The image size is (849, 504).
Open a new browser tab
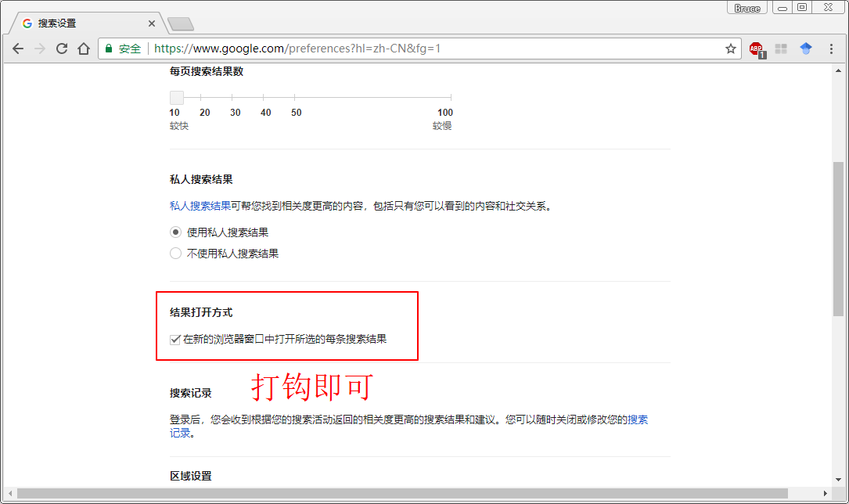tap(181, 23)
